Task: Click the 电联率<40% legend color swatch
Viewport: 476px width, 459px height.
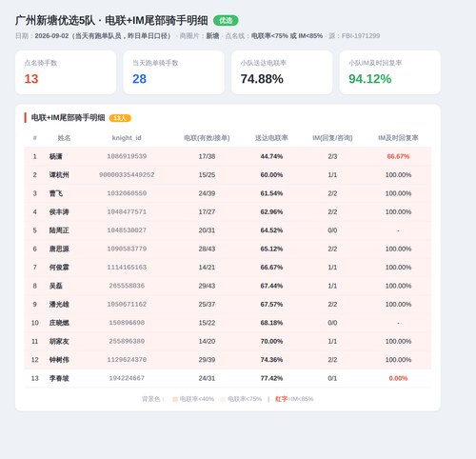Action: (x=175, y=399)
